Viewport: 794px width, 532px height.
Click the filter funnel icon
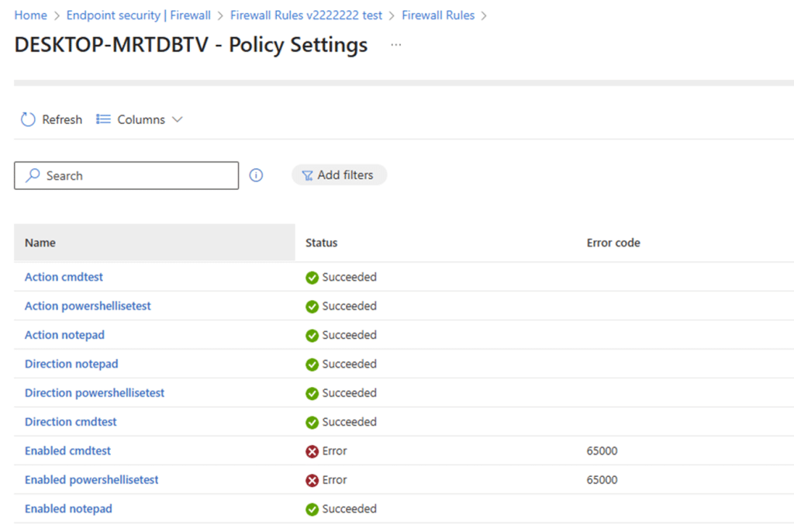coord(307,175)
